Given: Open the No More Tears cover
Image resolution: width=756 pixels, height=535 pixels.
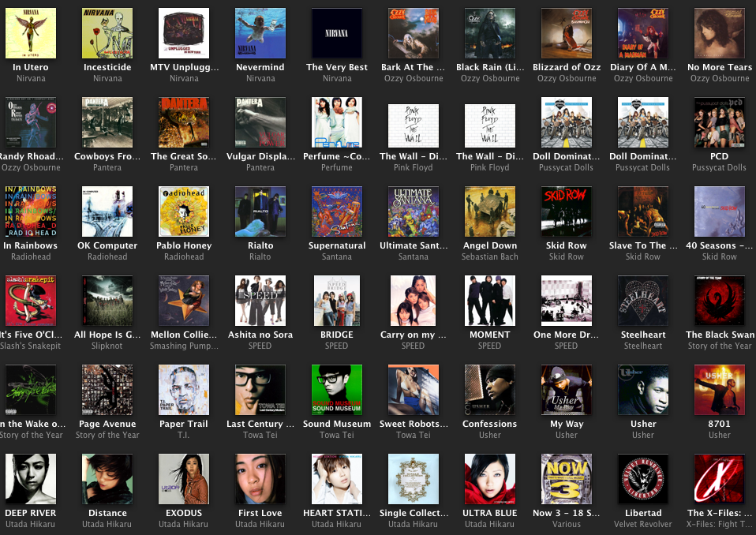Looking at the screenshot, I should (720, 33).
